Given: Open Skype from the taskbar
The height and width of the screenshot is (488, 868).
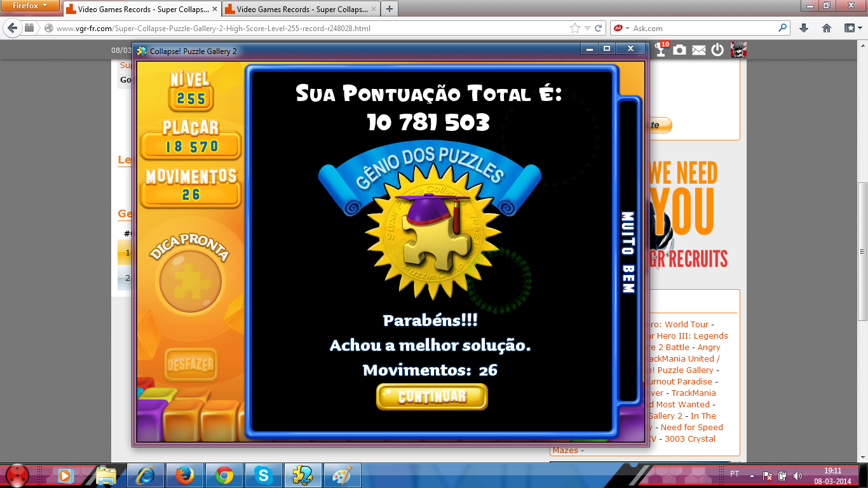Looking at the screenshot, I should click(263, 475).
